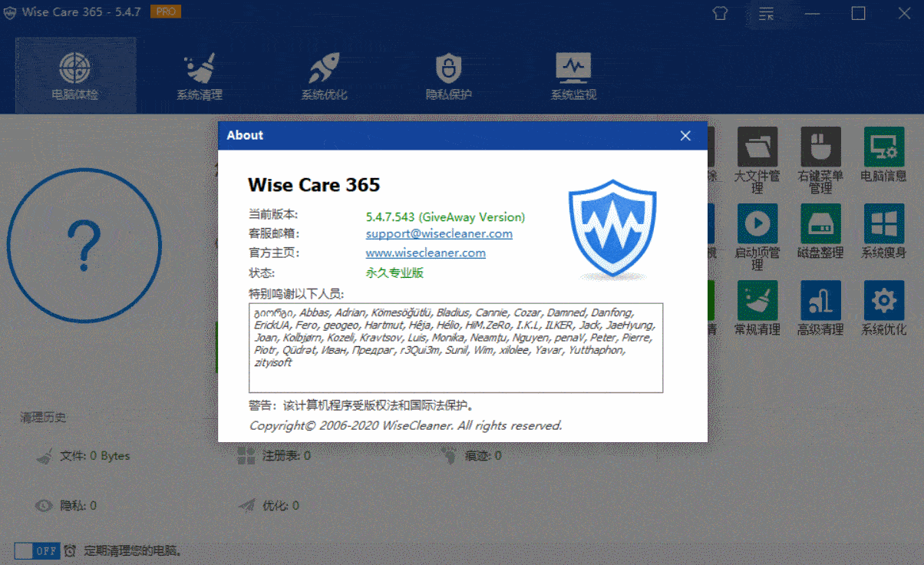Click the skin shirt icon in title bar
This screenshot has width=924, height=565.
click(719, 13)
